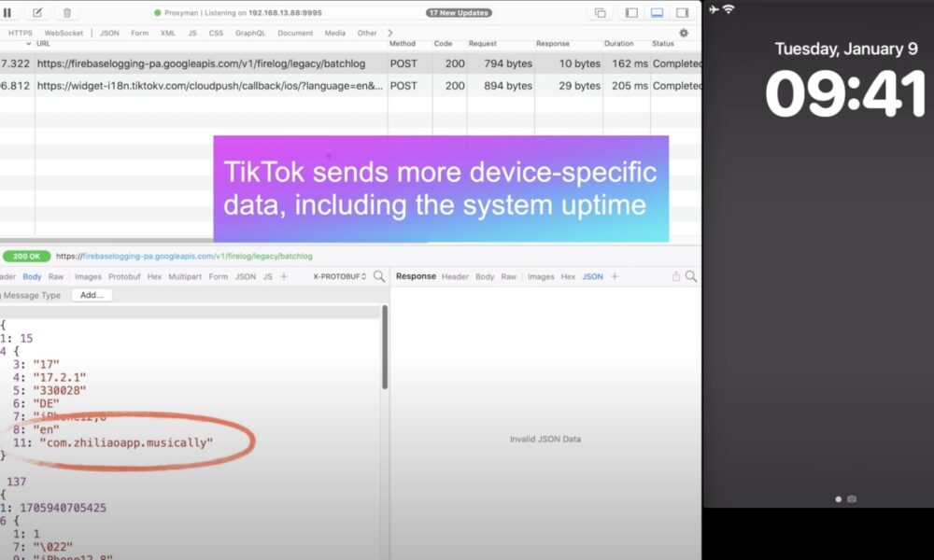The width and height of the screenshot is (934, 560).
Task: Click the overlapping windows icon in toolbar
Action: (x=601, y=12)
